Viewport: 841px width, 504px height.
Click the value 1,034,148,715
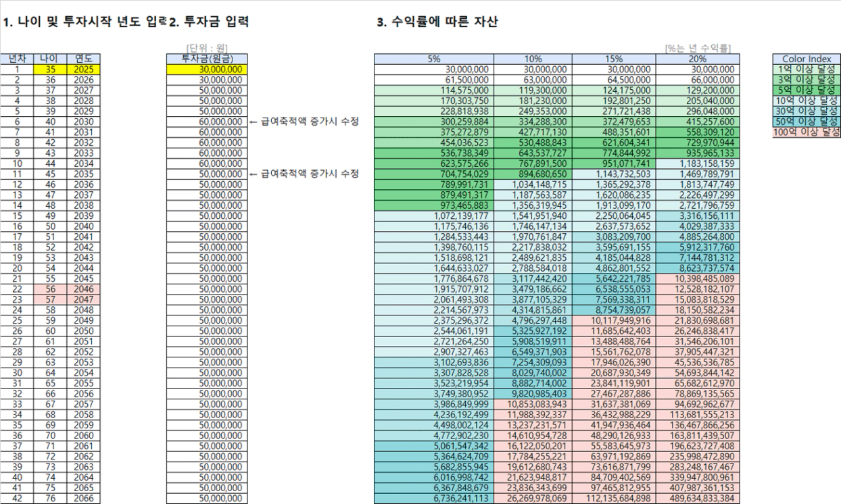[533, 184]
